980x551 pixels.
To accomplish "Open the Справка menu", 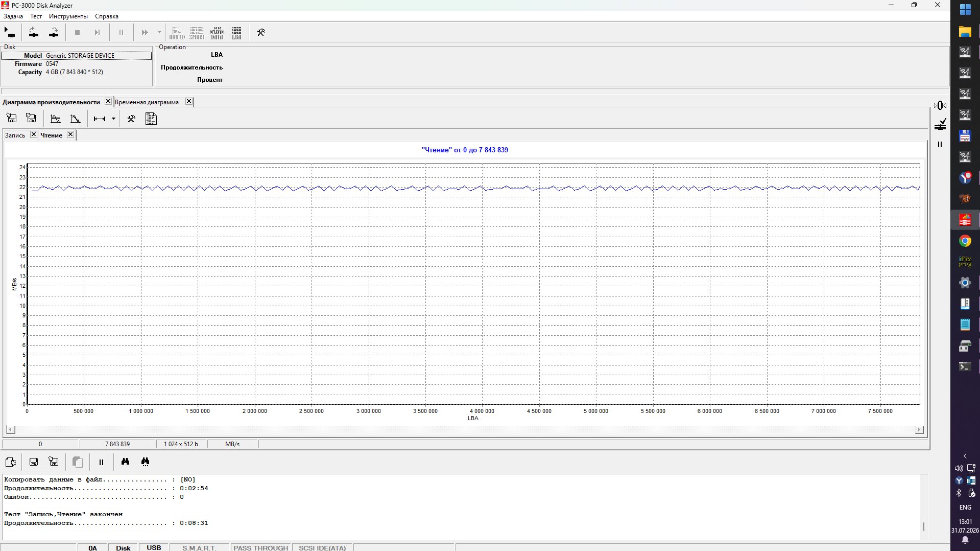I will click(x=107, y=16).
